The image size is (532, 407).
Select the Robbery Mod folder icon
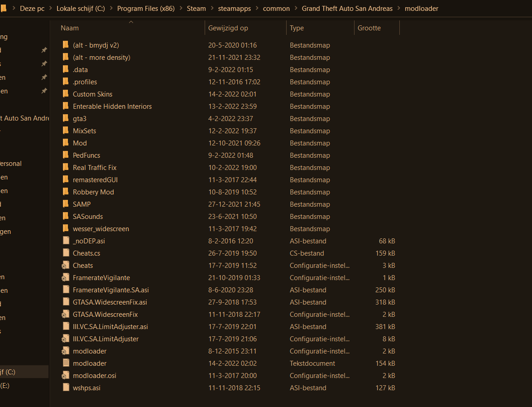[66, 192]
